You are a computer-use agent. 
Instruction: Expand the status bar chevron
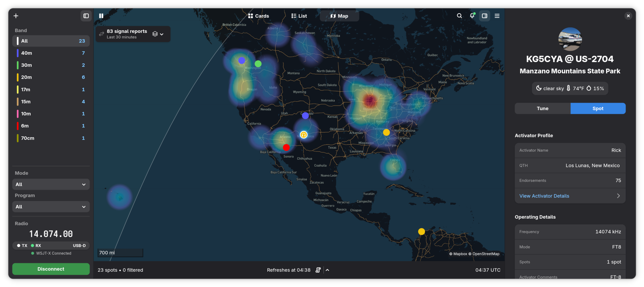click(328, 270)
